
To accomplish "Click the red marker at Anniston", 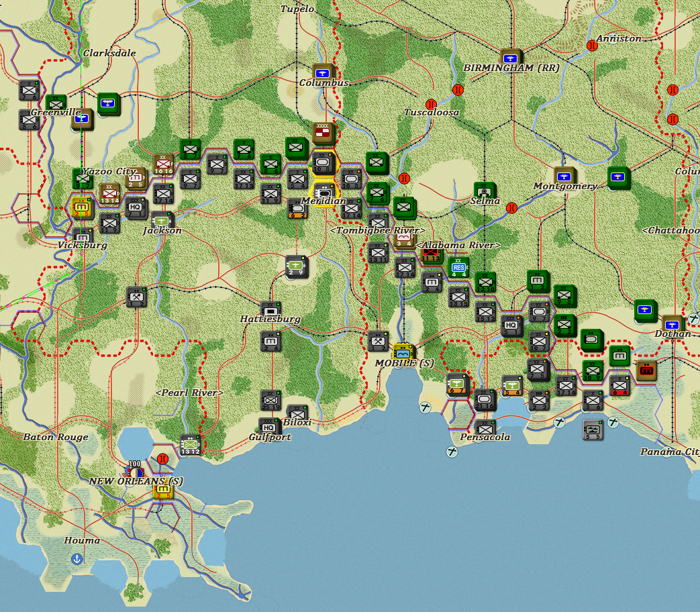I will point(592,45).
